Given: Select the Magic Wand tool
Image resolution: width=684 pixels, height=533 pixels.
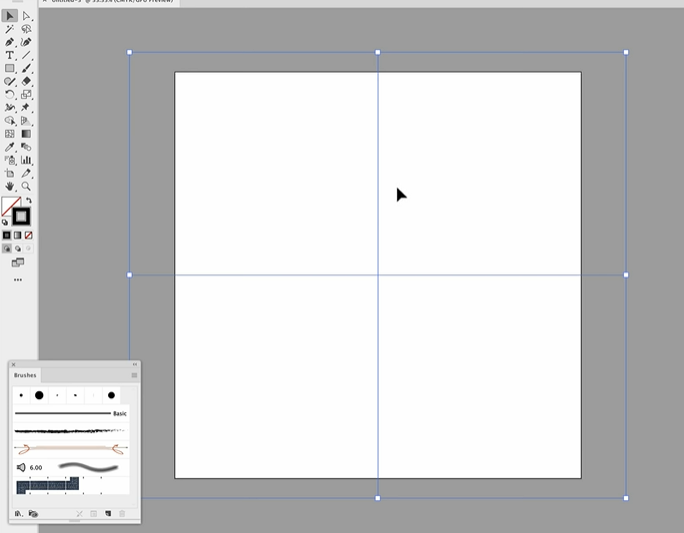Looking at the screenshot, I should coord(10,29).
